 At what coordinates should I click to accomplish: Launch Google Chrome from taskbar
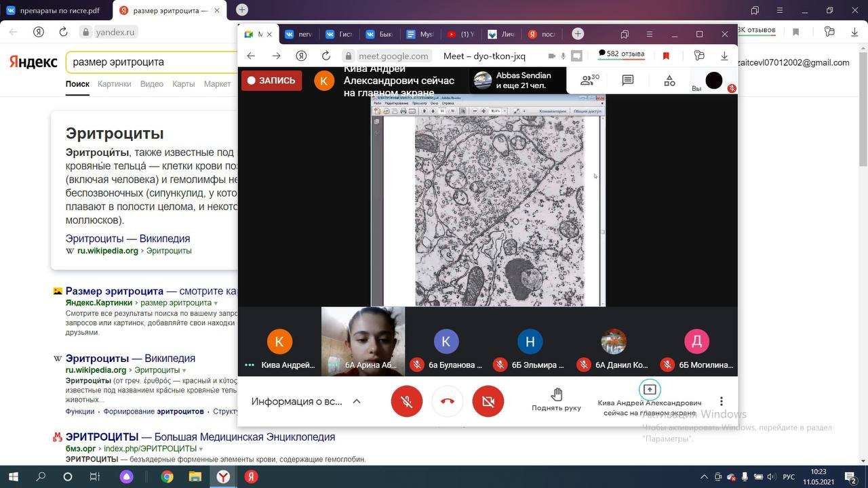167,476
